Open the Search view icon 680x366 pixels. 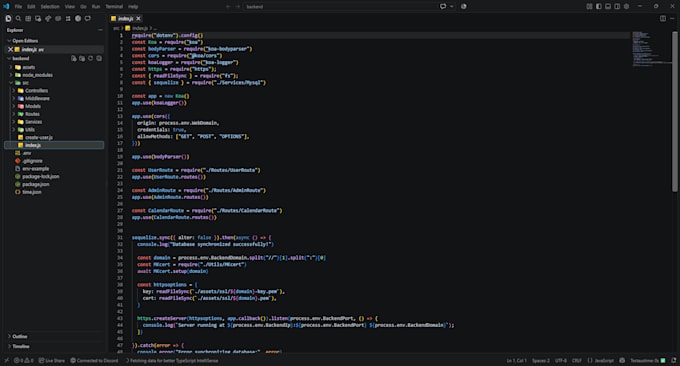point(18,19)
